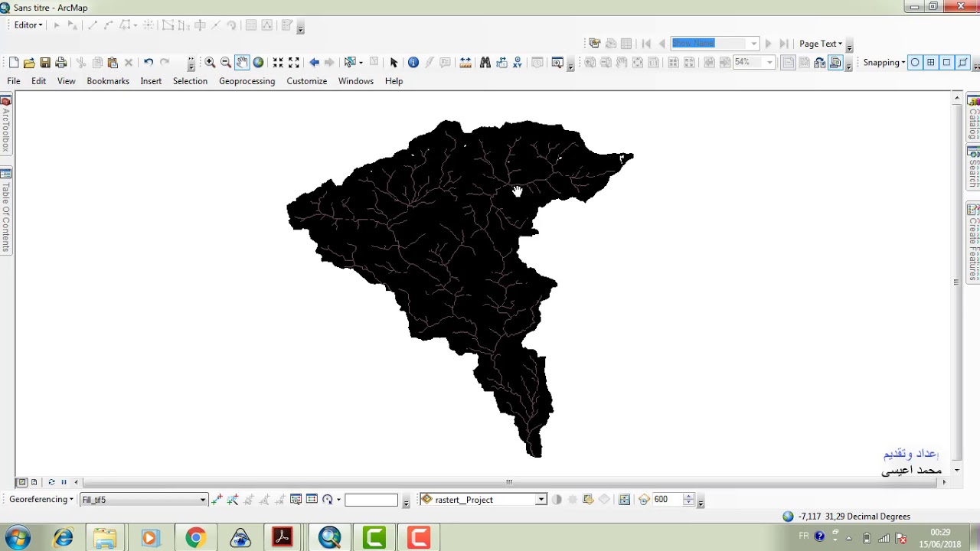Click Fixed Zoom Out arrows icon
Image resolution: width=980 pixels, height=551 pixels.
294,63
